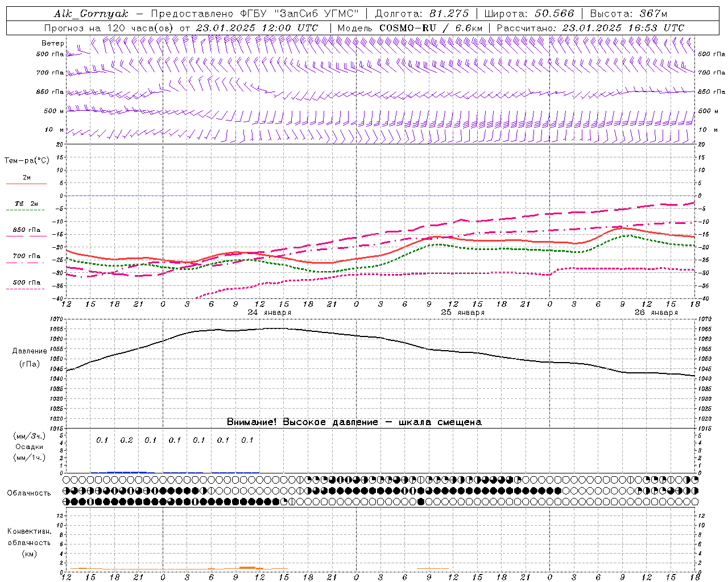Click the blue 2м temperature legend line
The width and height of the screenshot is (728, 582).
(26, 184)
